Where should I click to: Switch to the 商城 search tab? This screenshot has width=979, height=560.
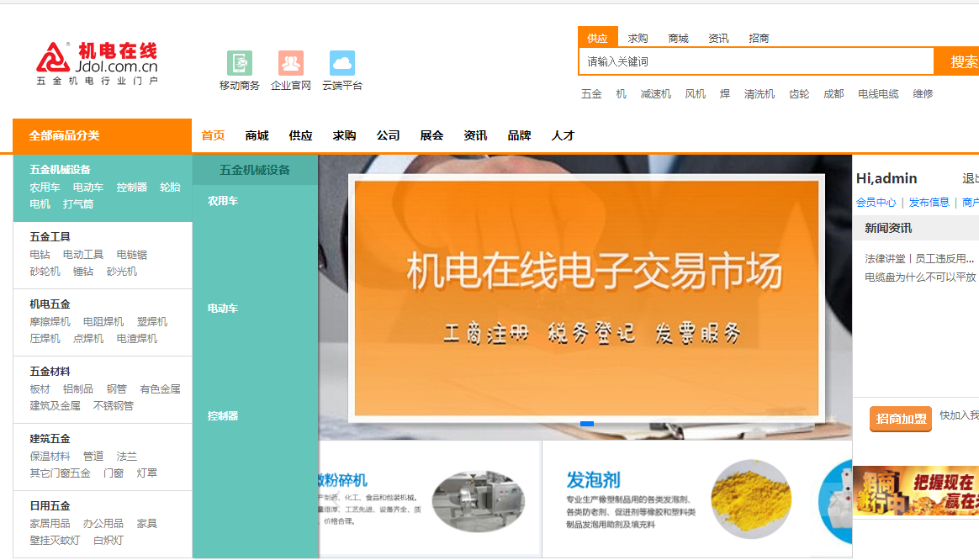tap(679, 38)
